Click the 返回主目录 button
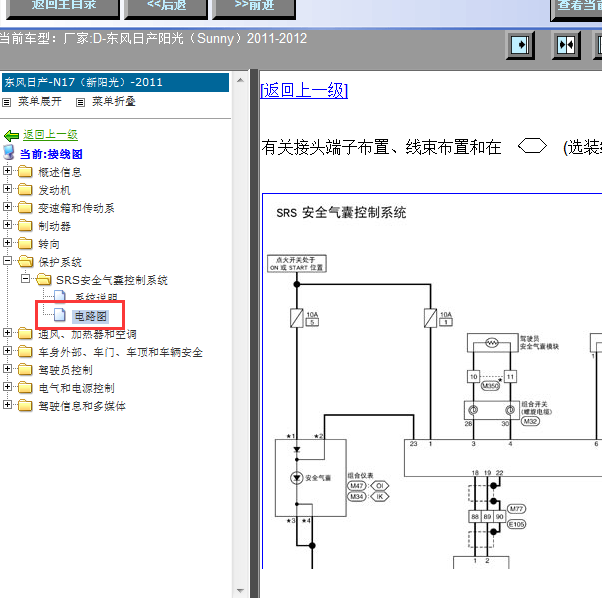Screen dimensions: 602x598 (x=63, y=8)
